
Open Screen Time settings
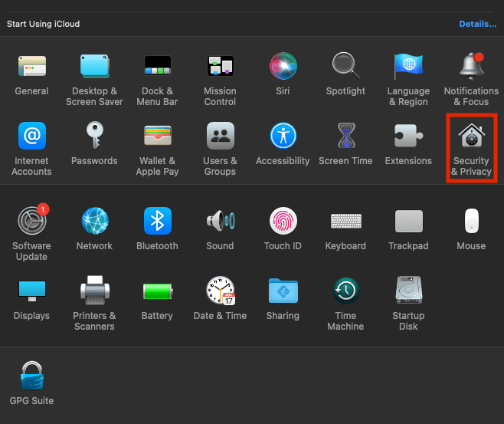(345, 136)
